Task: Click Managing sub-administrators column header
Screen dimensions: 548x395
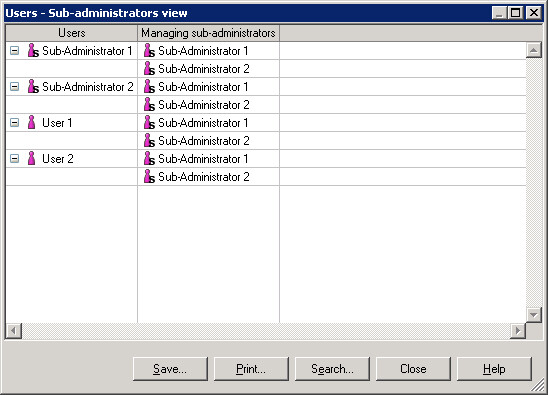Action: click(x=208, y=33)
